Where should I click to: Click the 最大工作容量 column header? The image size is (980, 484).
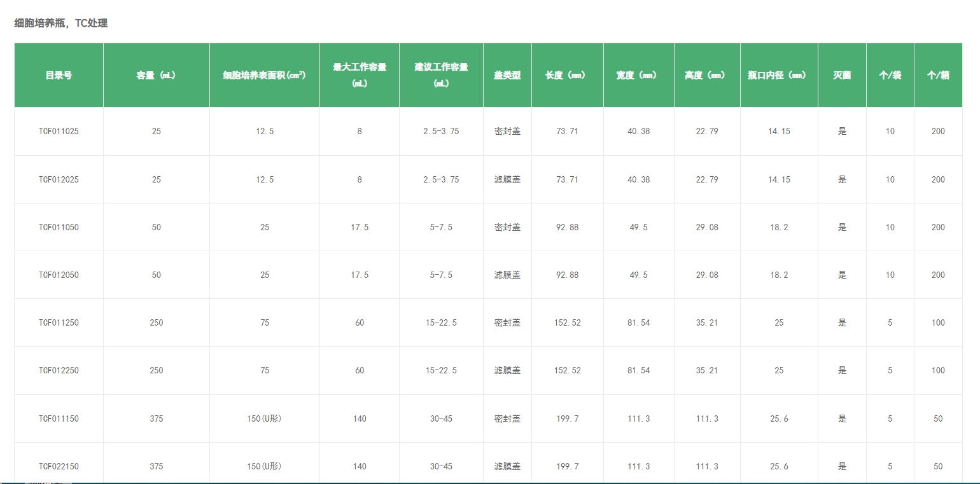360,74
